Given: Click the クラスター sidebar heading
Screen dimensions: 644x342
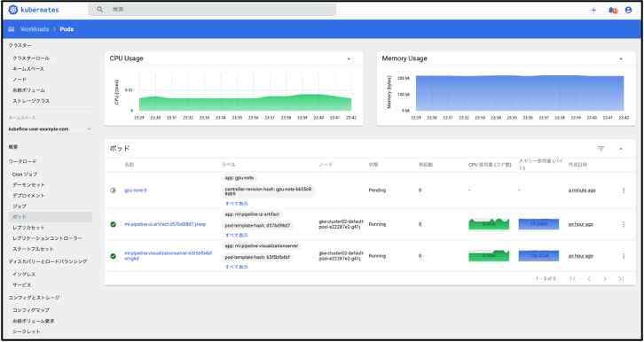Looking at the screenshot, I should pos(20,45).
